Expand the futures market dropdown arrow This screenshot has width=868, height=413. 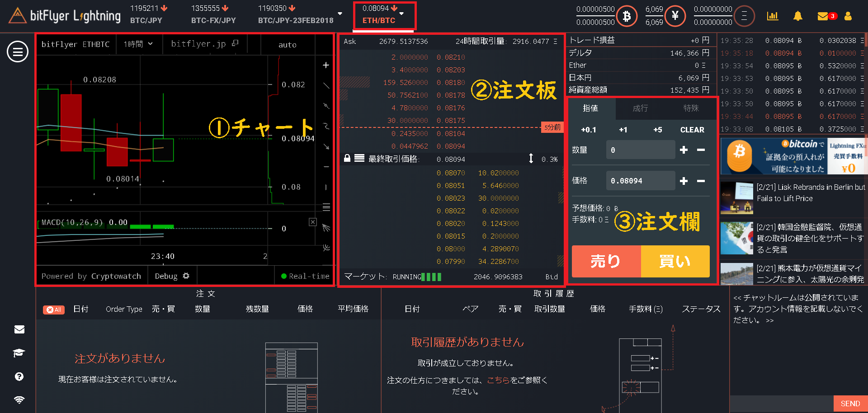coord(340,14)
